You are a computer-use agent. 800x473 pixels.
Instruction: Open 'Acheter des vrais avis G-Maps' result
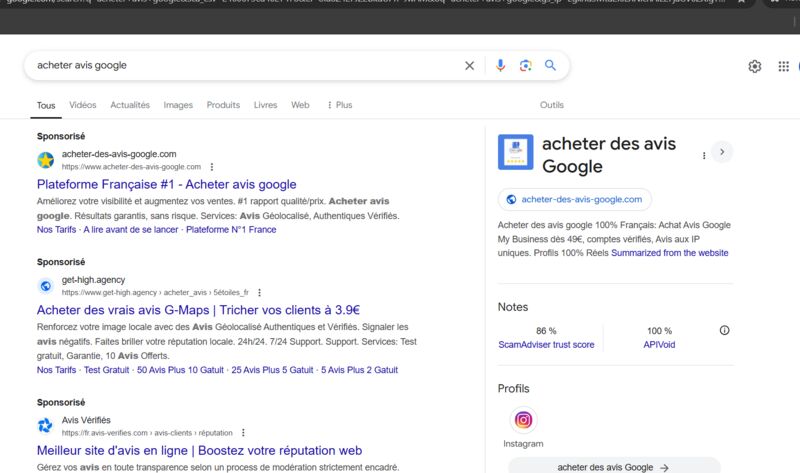point(198,310)
